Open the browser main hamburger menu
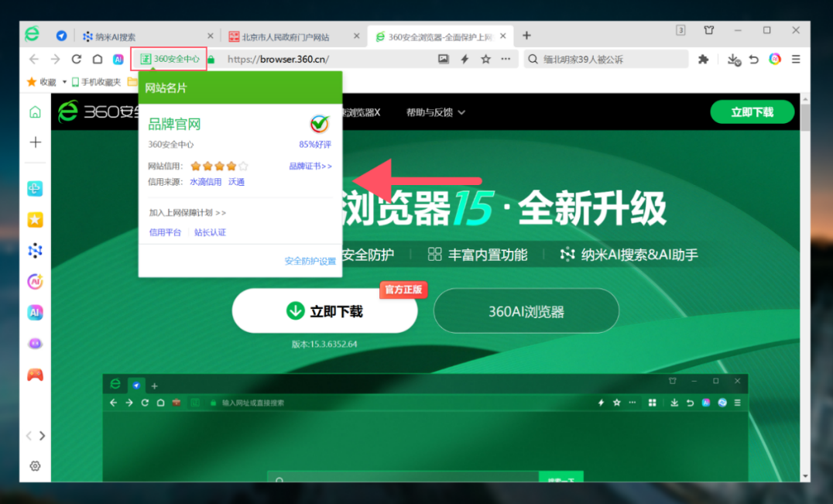833x504 pixels. [795, 59]
